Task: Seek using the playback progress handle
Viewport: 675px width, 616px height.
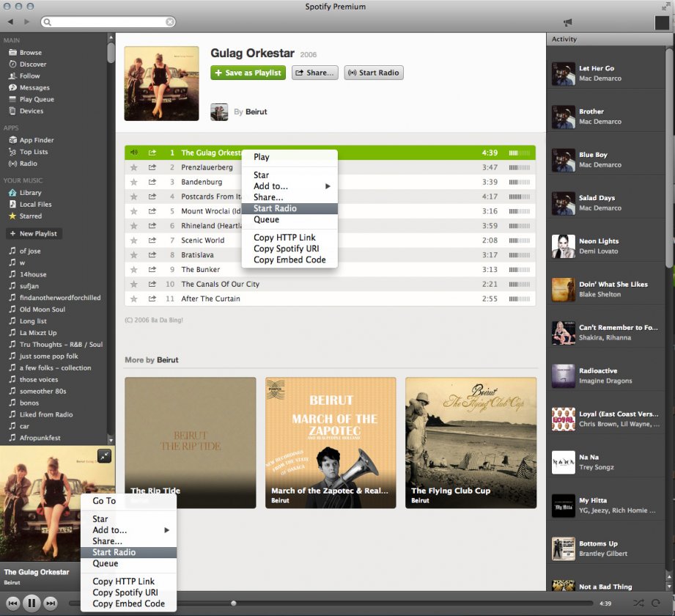Action: 233,603
